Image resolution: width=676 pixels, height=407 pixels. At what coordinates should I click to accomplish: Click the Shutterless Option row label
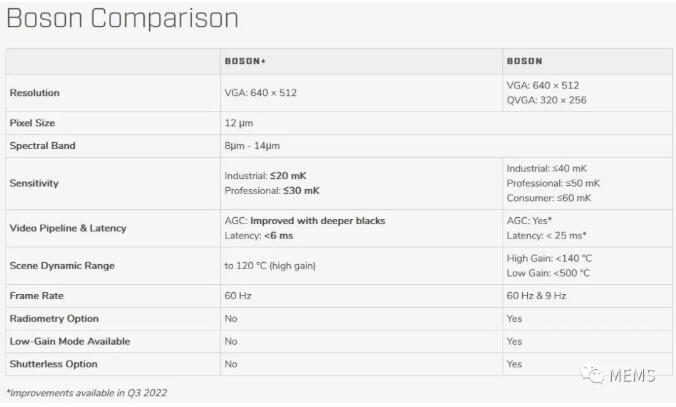(54, 364)
